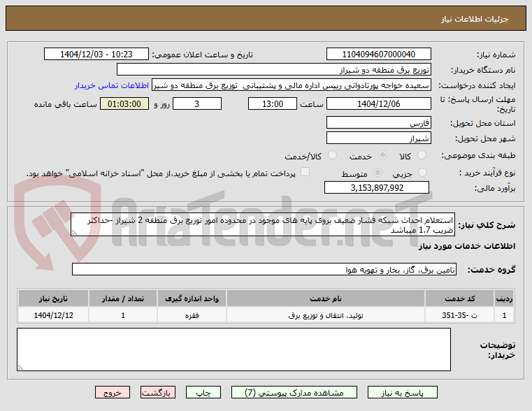Click the remaining days field showing 3
Viewport: 532px width, 411px height.
(197, 103)
